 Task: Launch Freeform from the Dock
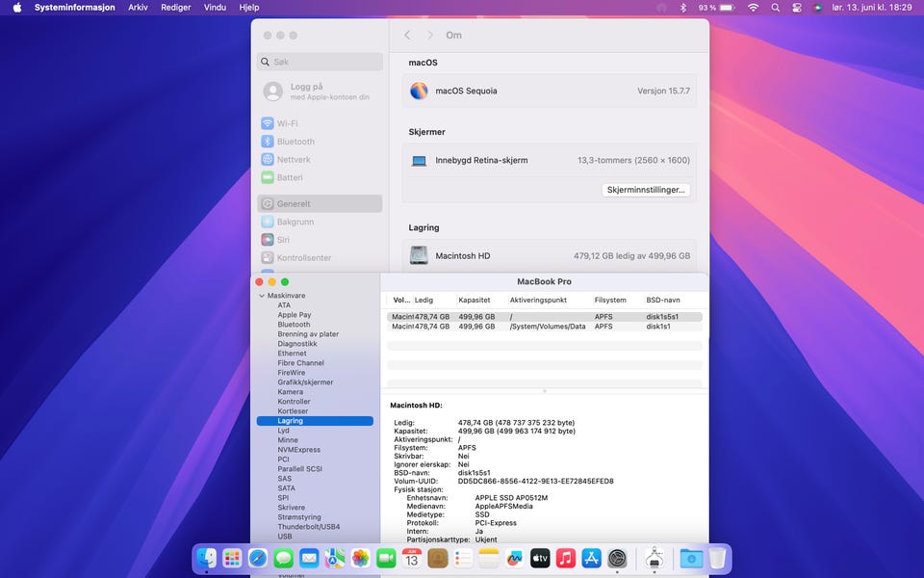[x=514, y=558]
